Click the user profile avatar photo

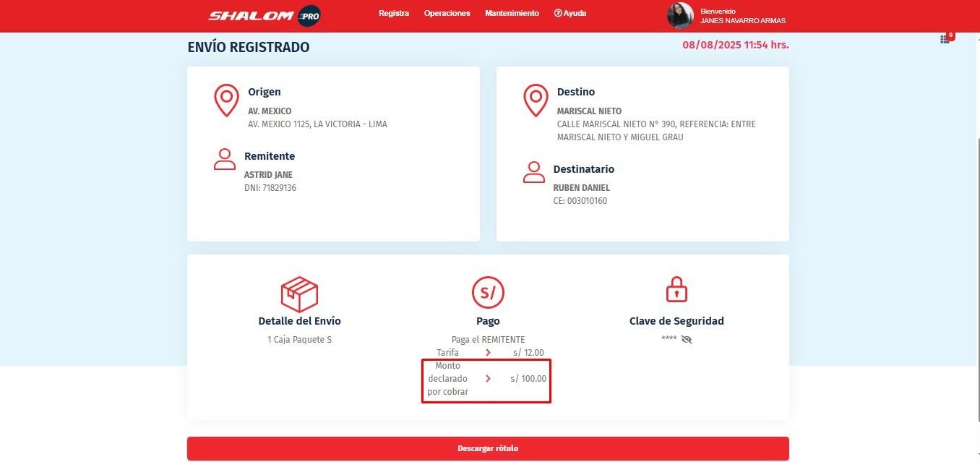[680, 16]
